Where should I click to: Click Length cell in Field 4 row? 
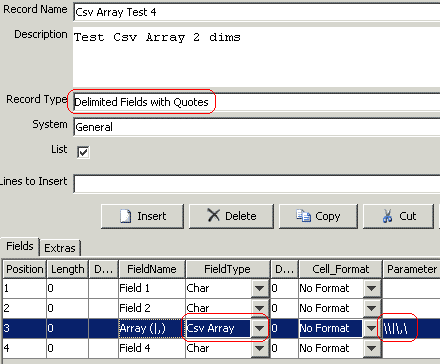(x=68, y=348)
